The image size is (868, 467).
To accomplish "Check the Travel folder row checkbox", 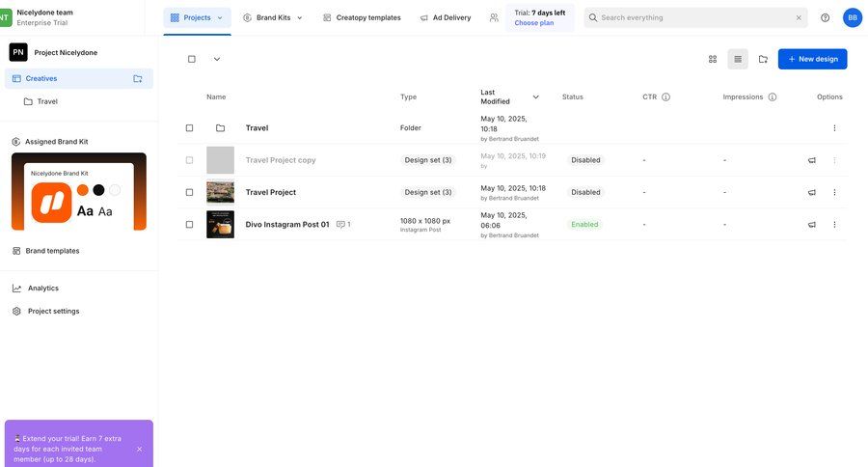I will click(x=189, y=128).
